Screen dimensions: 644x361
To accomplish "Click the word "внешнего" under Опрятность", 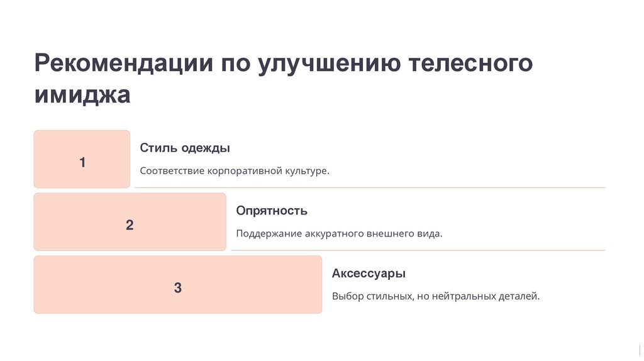I will (391, 234).
